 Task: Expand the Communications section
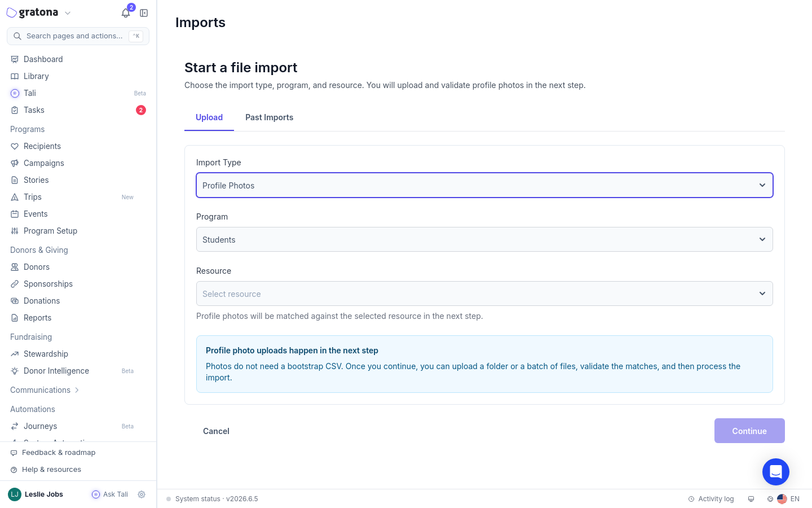pyautogui.click(x=45, y=390)
